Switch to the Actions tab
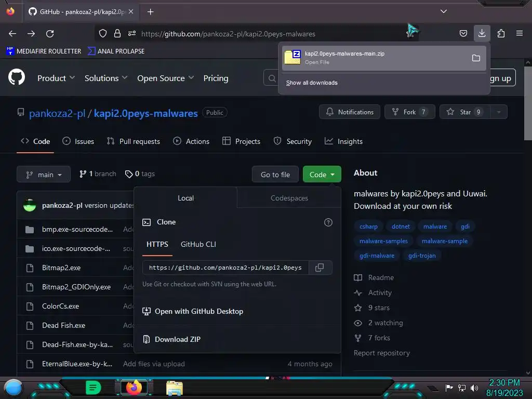 191,141
